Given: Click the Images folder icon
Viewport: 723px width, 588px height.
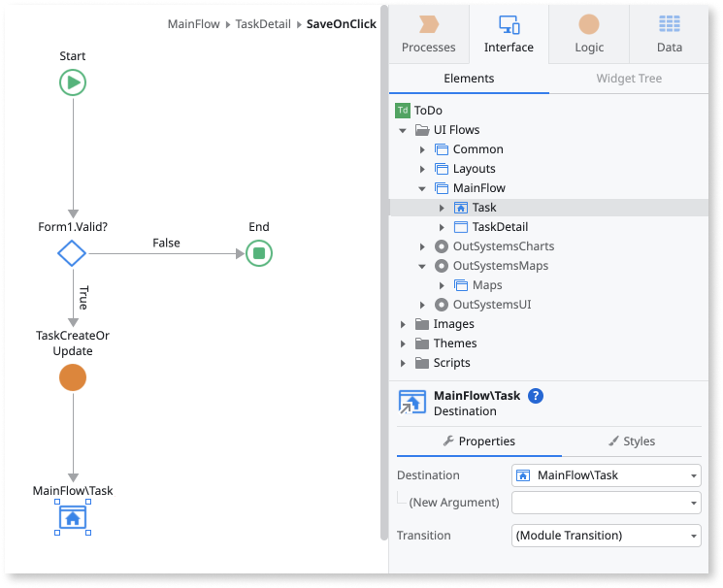Looking at the screenshot, I should [x=422, y=324].
